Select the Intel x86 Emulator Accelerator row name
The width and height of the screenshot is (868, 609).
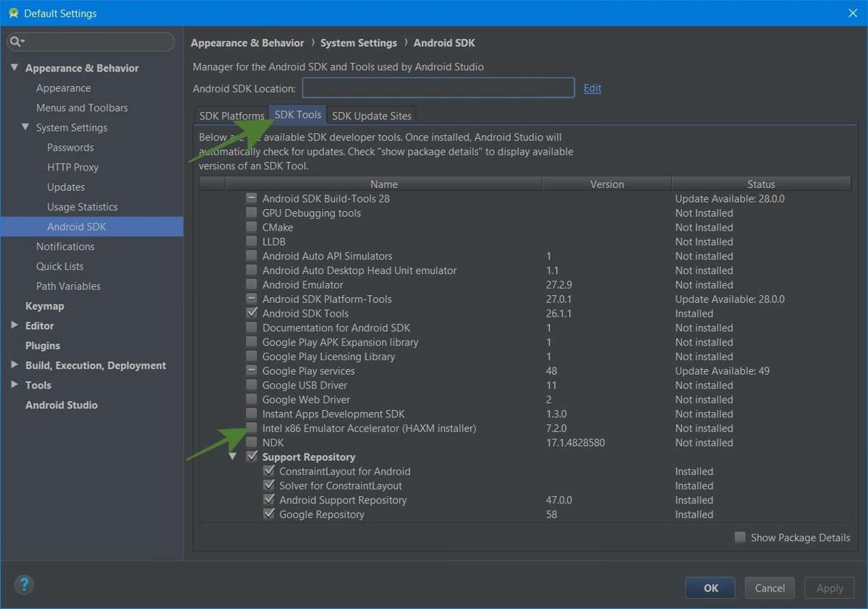coord(369,428)
